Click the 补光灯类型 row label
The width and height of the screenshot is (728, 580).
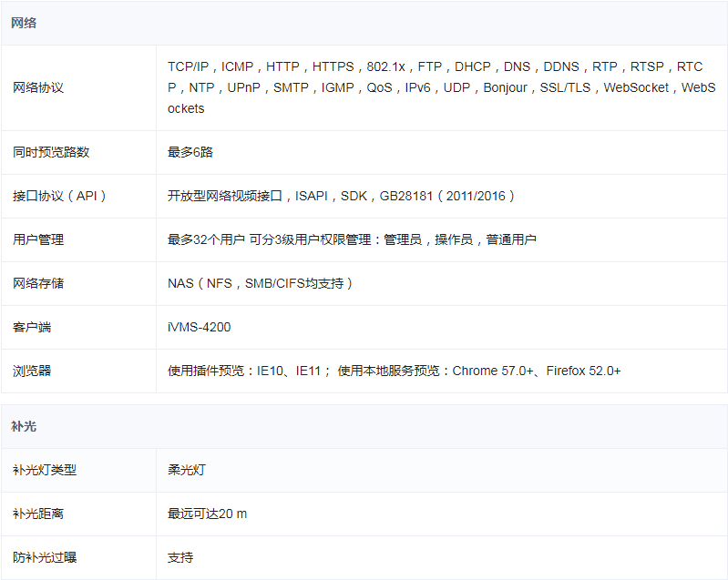click(45, 470)
